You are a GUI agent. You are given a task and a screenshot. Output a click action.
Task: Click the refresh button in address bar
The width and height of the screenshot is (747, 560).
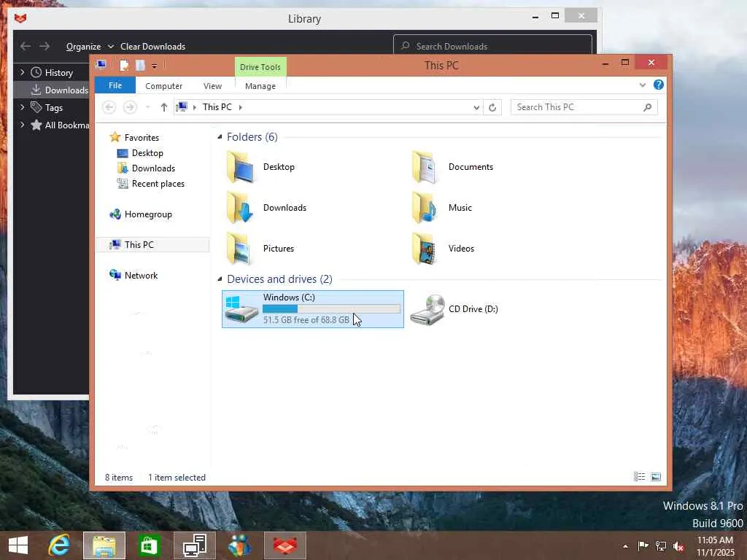[492, 108]
